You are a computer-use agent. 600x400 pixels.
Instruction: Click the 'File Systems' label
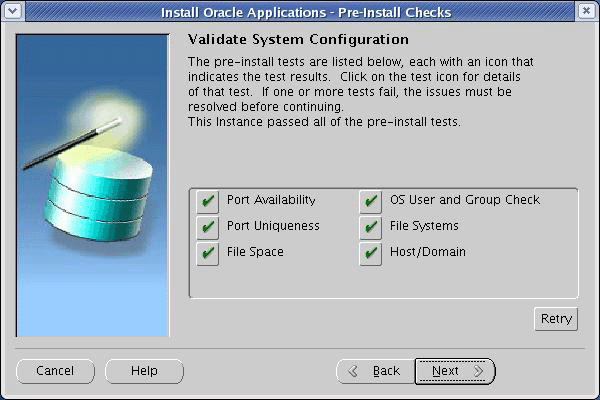[424, 226]
